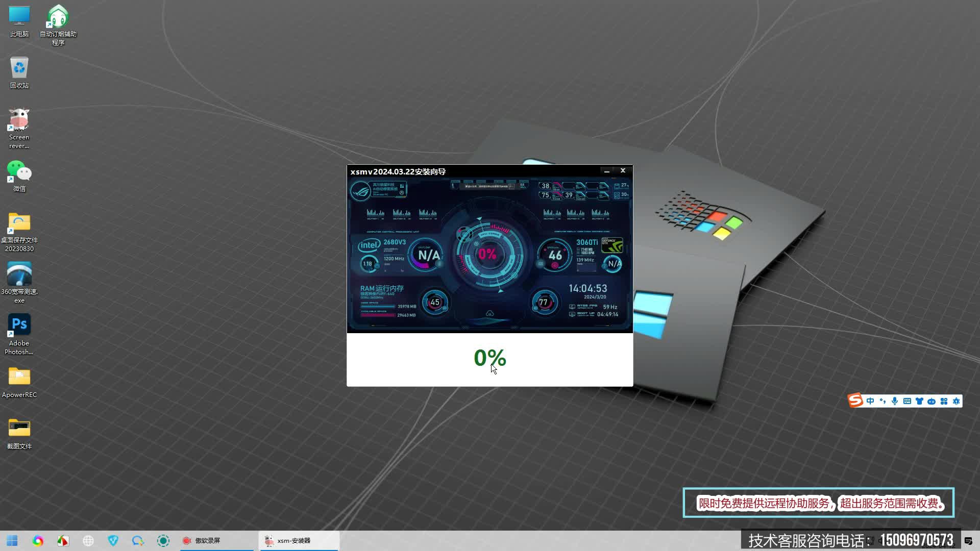Image resolution: width=980 pixels, height=551 pixels.
Task: Open notification center icon in taskbar
Action: pos(968,541)
